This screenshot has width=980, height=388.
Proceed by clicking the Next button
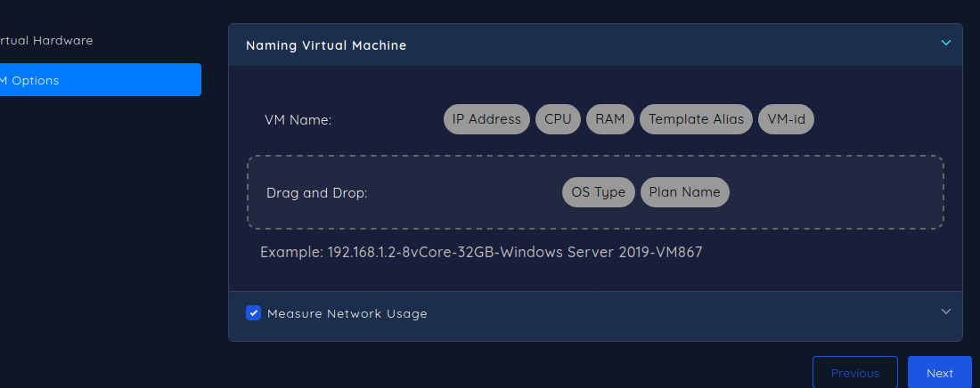pyautogui.click(x=939, y=373)
